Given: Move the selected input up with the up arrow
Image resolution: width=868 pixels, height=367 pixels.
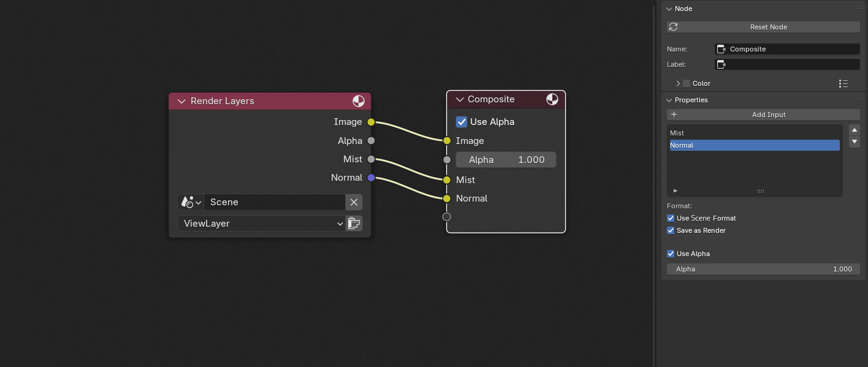Looking at the screenshot, I should [x=855, y=131].
